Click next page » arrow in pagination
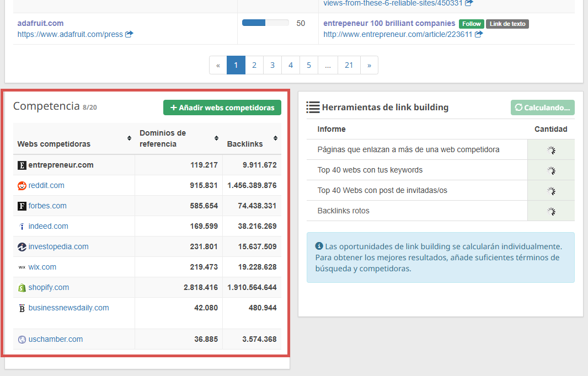This screenshot has width=588, height=376. coord(370,65)
